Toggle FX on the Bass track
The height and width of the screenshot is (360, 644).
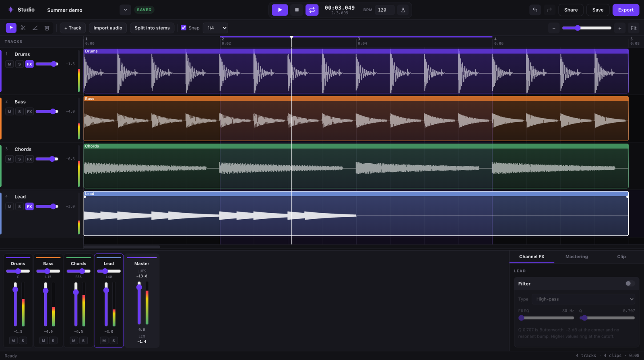29,111
